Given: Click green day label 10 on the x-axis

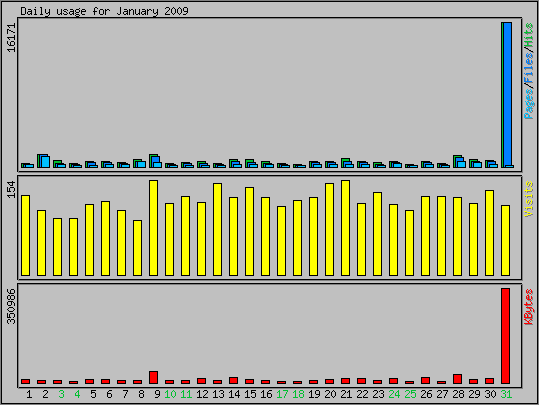Looking at the screenshot, I should tap(170, 394).
